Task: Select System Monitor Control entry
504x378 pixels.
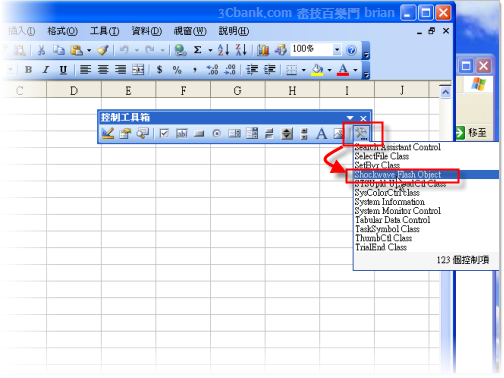Action: pyautogui.click(x=398, y=211)
